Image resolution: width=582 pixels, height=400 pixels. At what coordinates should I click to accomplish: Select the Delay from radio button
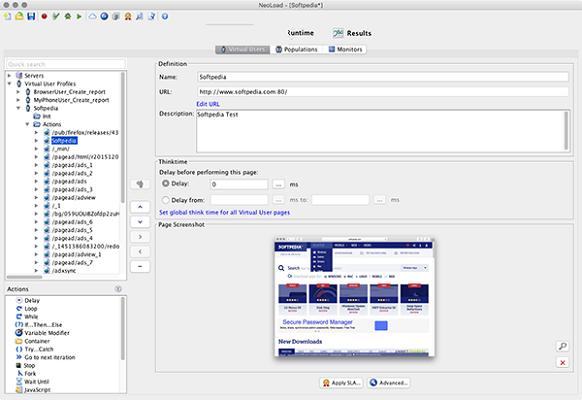tap(166, 200)
